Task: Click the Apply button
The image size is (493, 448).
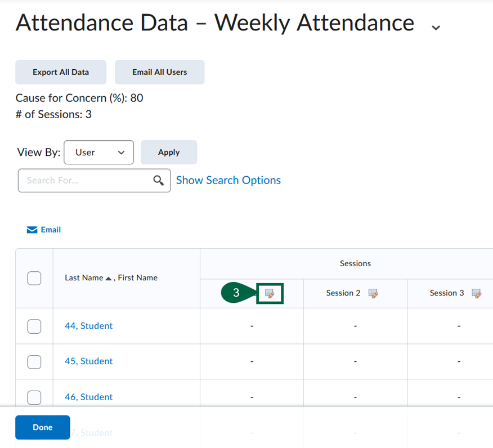Action: pos(169,153)
